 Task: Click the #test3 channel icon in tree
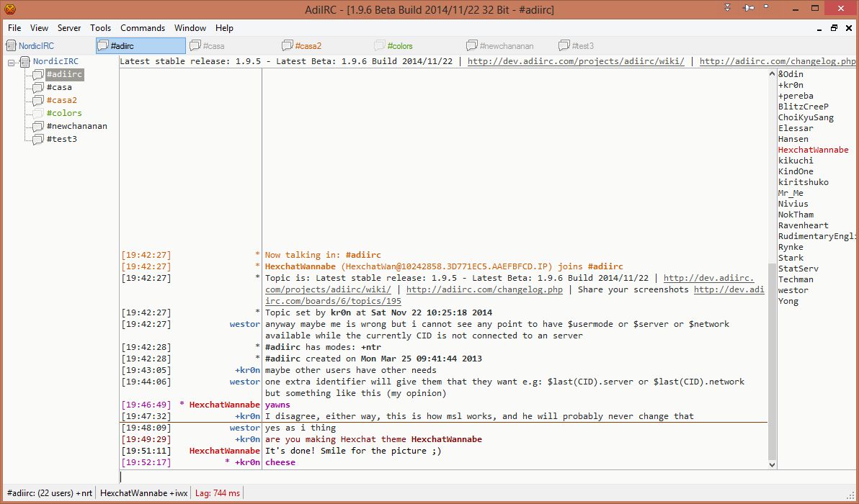37,139
